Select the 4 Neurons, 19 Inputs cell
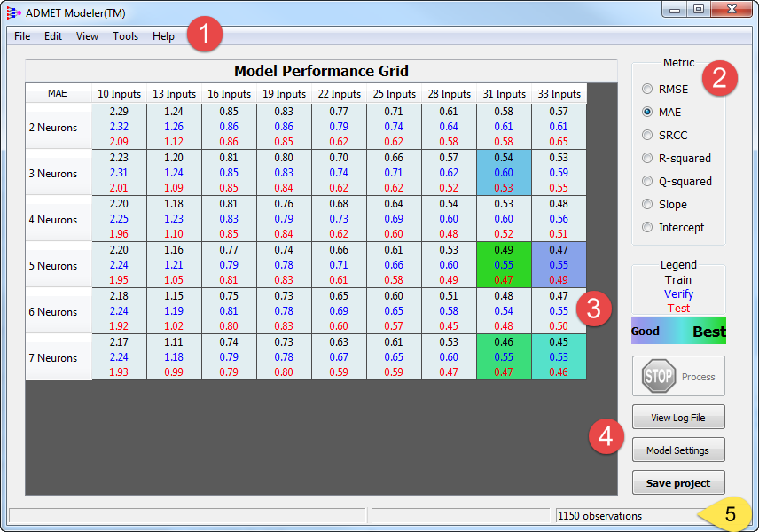759x532 pixels. [x=284, y=219]
